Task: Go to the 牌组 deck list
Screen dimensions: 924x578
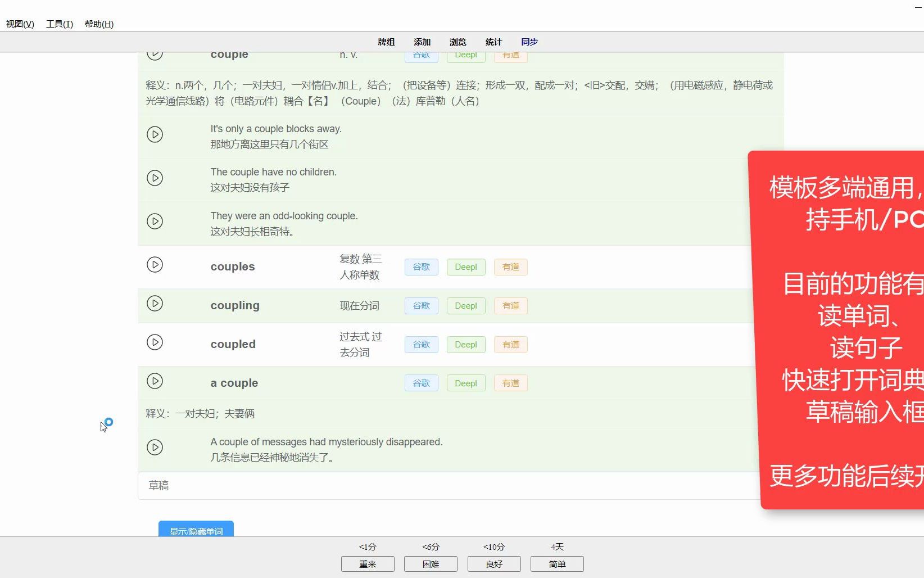Action: tap(386, 42)
